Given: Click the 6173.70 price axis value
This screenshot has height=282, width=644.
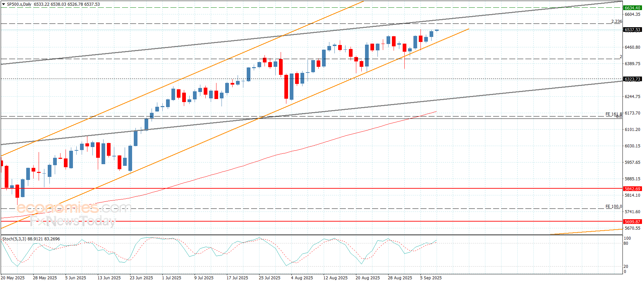Looking at the screenshot, I should click(x=632, y=113).
